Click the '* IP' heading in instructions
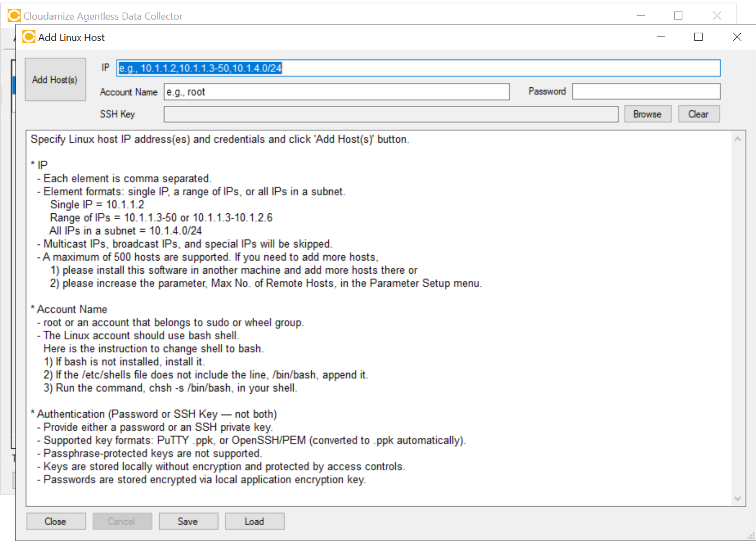The width and height of the screenshot is (756, 541). [x=39, y=165]
